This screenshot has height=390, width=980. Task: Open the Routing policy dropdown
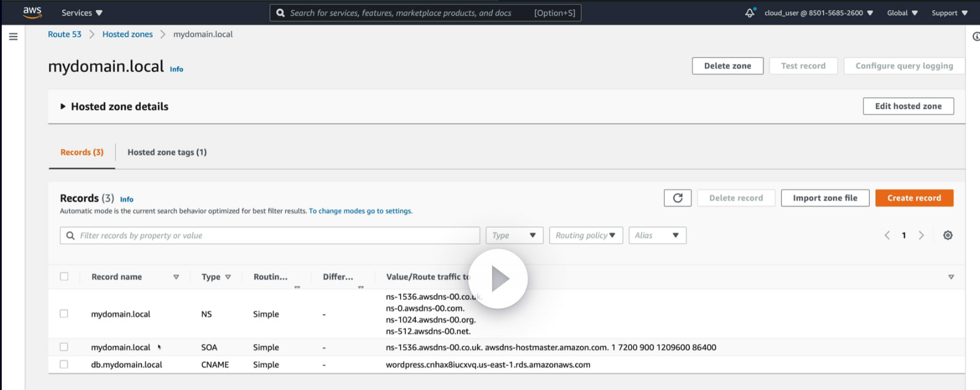586,235
